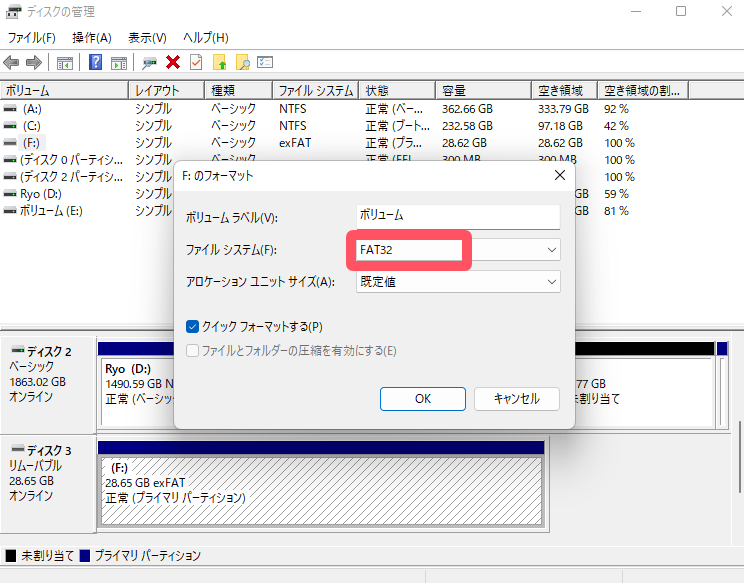Select the ボリューム (E:) drive icon
Screen dimensions: 744x583
coord(10,211)
